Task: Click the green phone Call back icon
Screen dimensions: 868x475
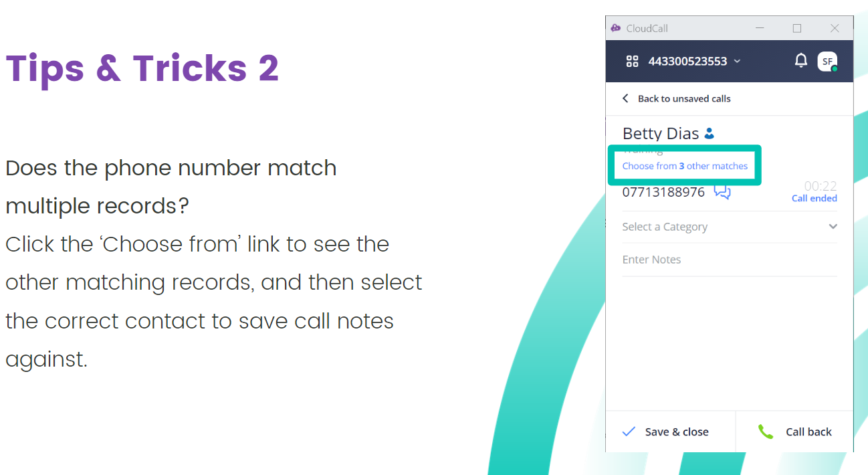Action: (766, 432)
